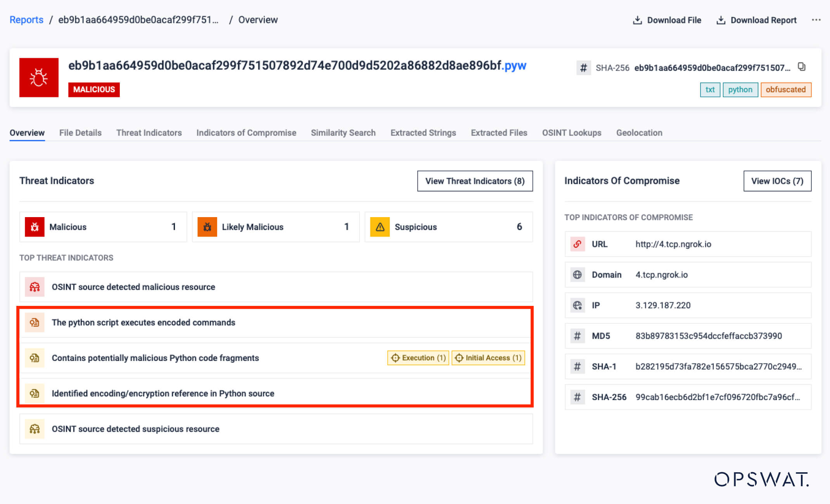This screenshot has height=504, width=830.
Task: Open the Extracted Strings tab
Action: (x=423, y=133)
